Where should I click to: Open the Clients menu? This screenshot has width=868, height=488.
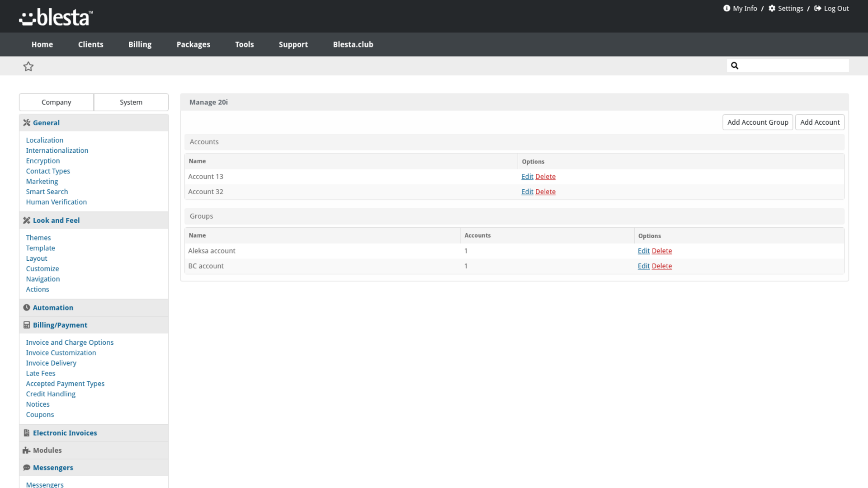[x=91, y=44]
